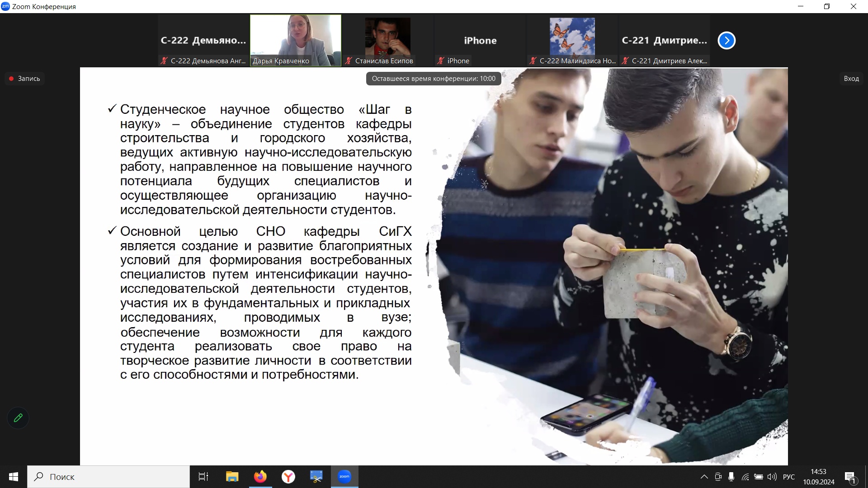Open Yandex Browser from the taskbar

[288, 477]
